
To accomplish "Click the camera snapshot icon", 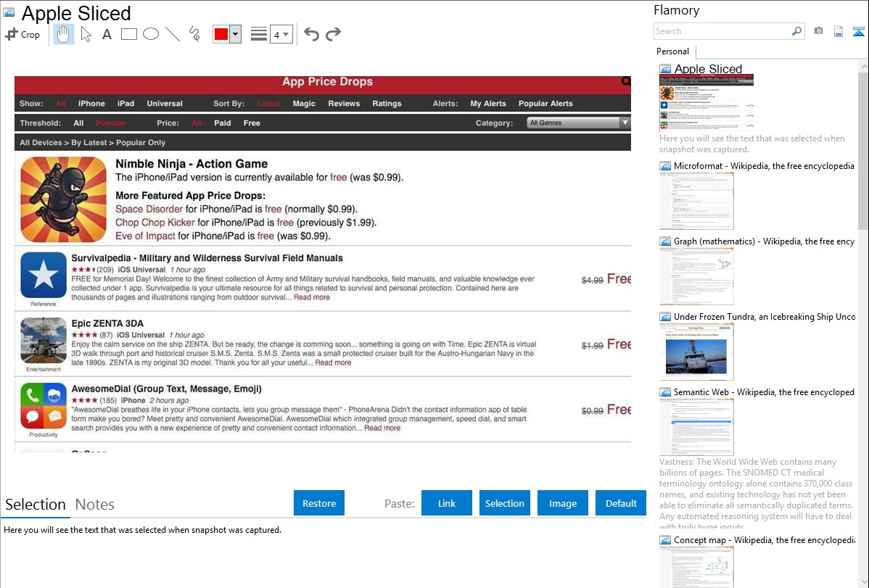I will [x=818, y=31].
